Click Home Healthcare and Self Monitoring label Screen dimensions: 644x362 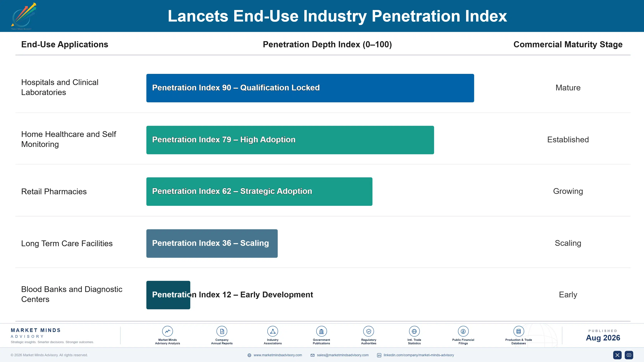tap(69, 139)
